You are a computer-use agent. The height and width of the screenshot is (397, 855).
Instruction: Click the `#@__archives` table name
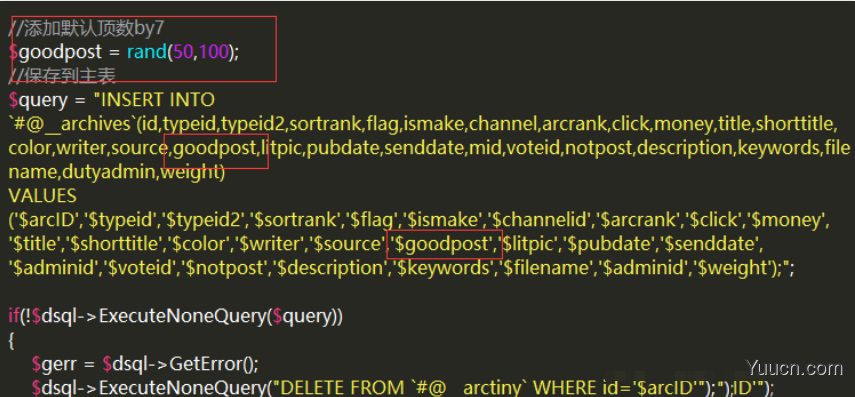(x=72, y=124)
